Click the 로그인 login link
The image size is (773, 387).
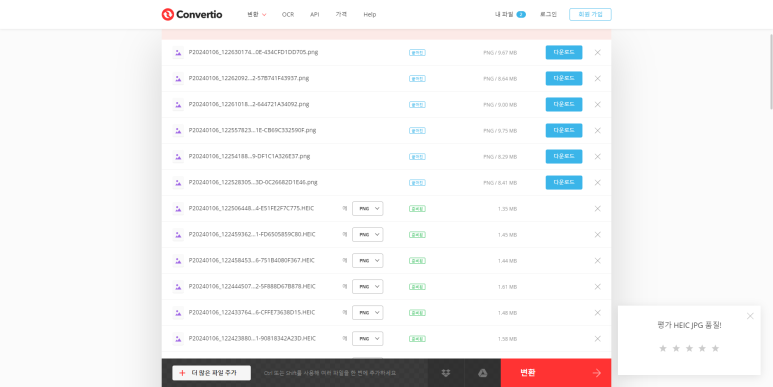[548, 14]
